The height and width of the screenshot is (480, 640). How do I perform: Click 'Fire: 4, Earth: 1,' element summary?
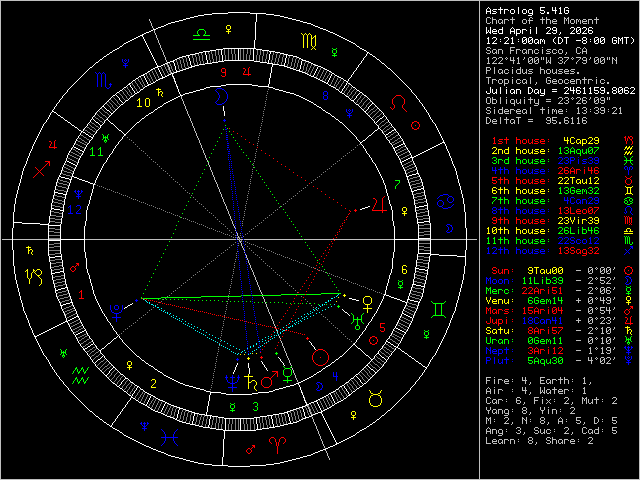539,381
